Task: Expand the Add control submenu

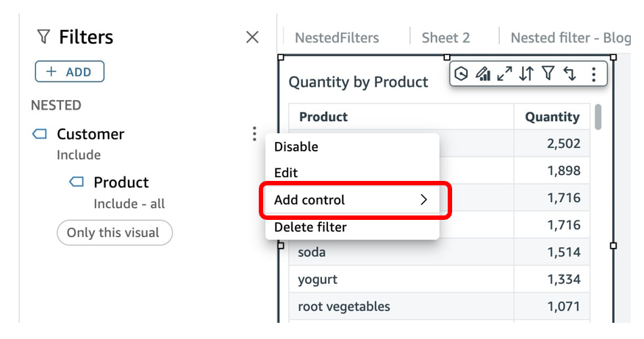Action: coord(354,200)
